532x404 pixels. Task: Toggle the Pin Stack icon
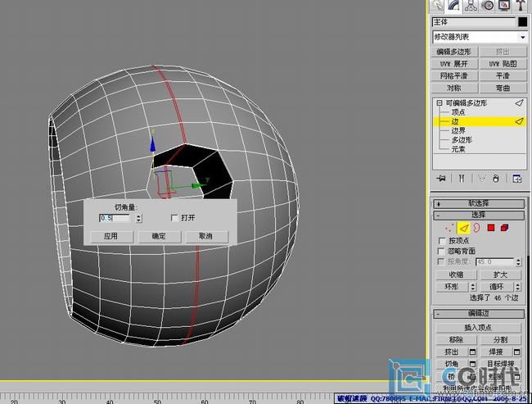click(440, 178)
